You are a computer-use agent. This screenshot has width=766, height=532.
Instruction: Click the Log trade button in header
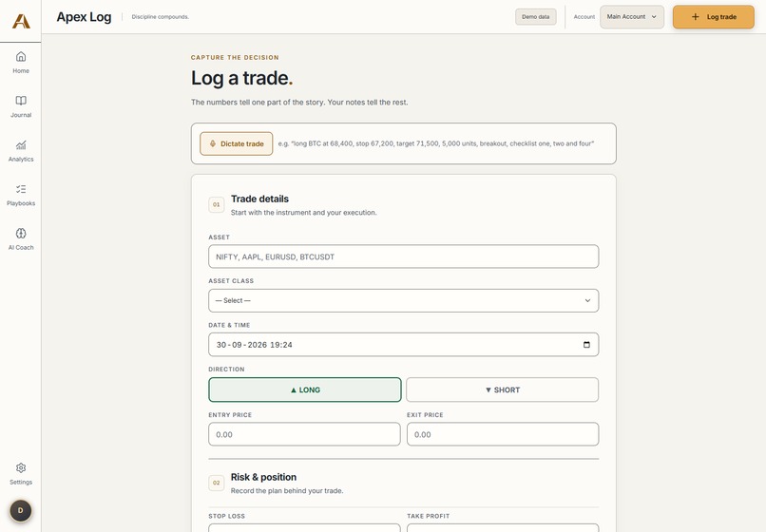coord(713,16)
